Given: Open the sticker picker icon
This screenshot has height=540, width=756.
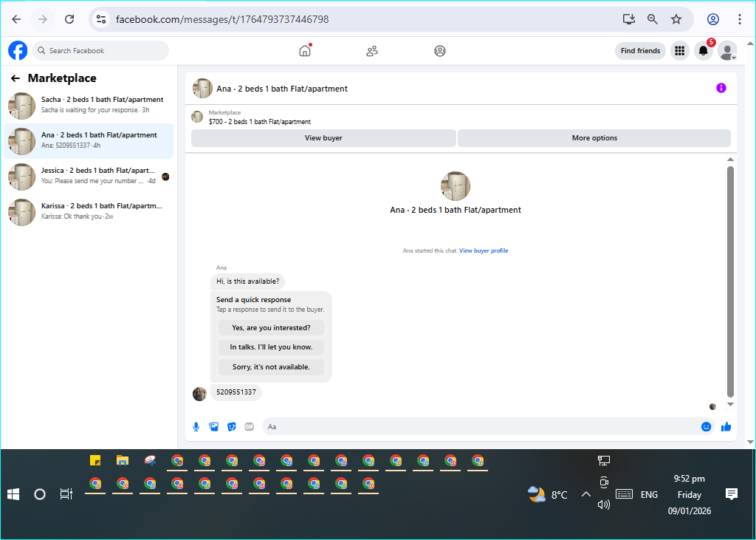Looking at the screenshot, I should pos(232,426).
